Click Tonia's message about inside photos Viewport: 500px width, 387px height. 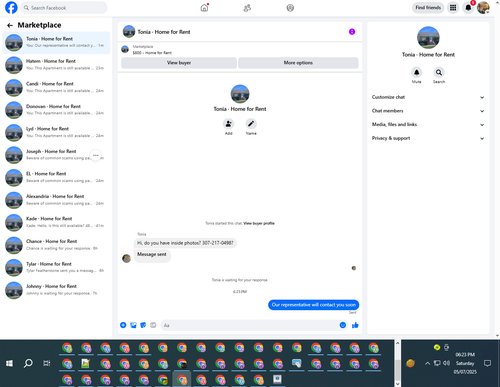(185, 243)
